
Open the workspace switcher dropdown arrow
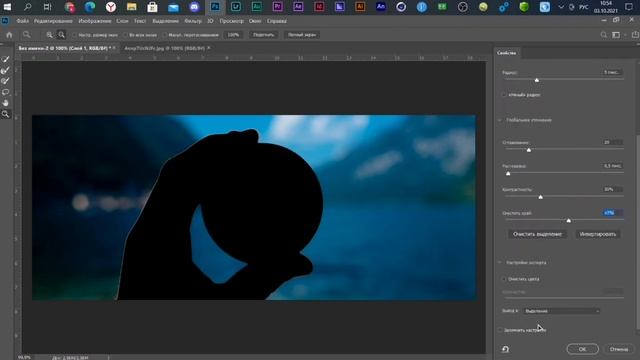click(x=624, y=35)
